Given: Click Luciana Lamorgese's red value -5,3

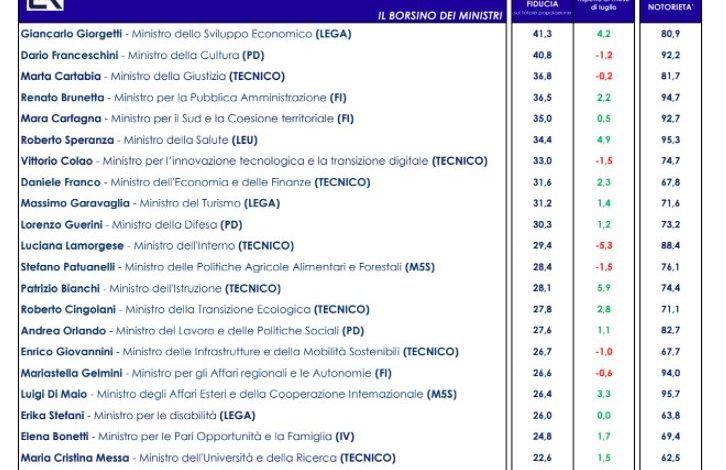Looking at the screenshot, I should tap(603, 245).
